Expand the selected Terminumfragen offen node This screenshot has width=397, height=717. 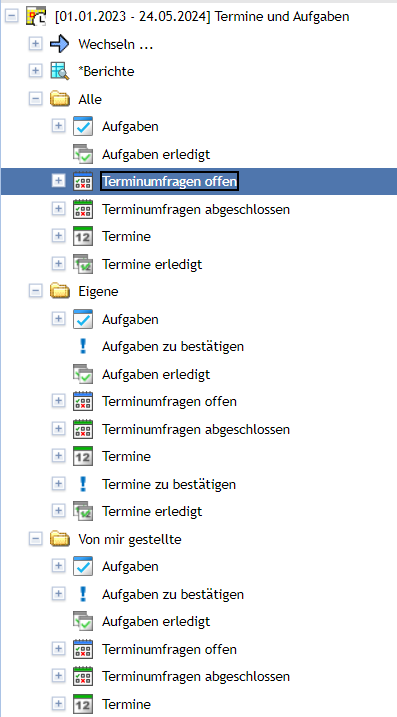pos(58,181)
